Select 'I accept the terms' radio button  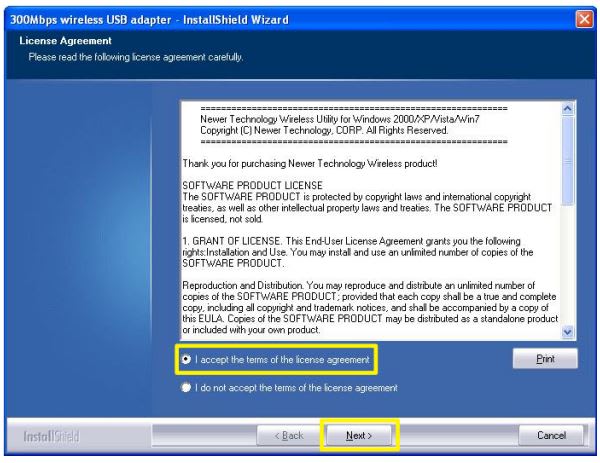point(186,359)
